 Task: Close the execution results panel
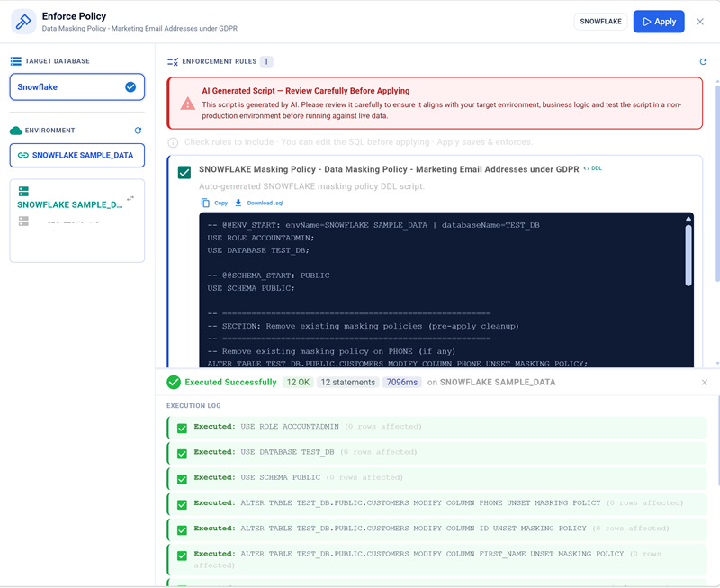coord(705,382)
